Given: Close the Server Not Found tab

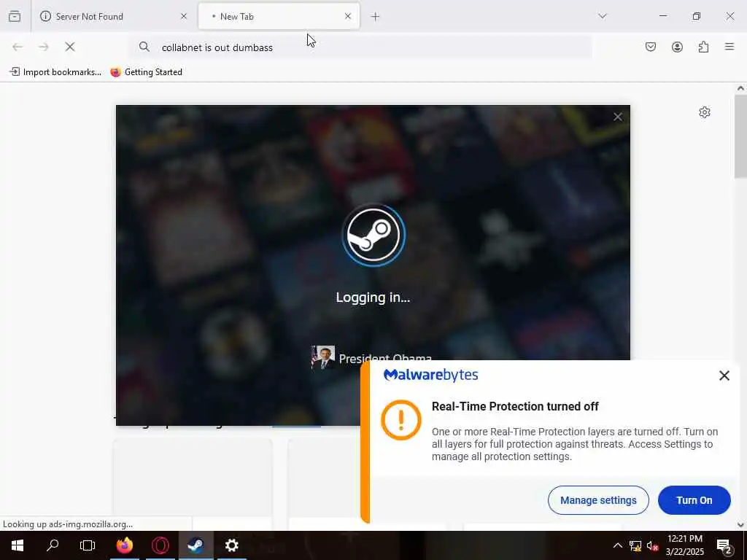Looking at the screenshot, I should point(184,16).
